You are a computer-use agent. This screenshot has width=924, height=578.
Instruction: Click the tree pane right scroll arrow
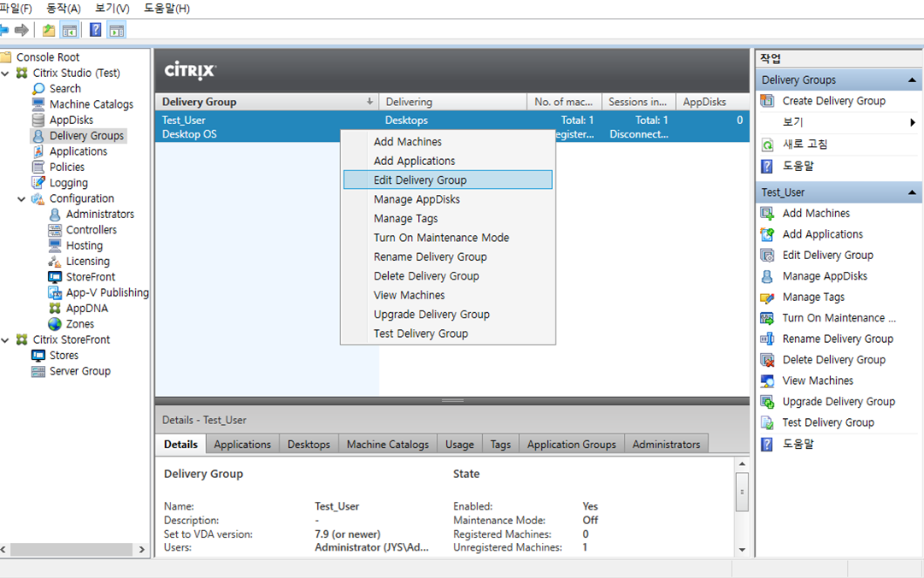tap(141, 550)
